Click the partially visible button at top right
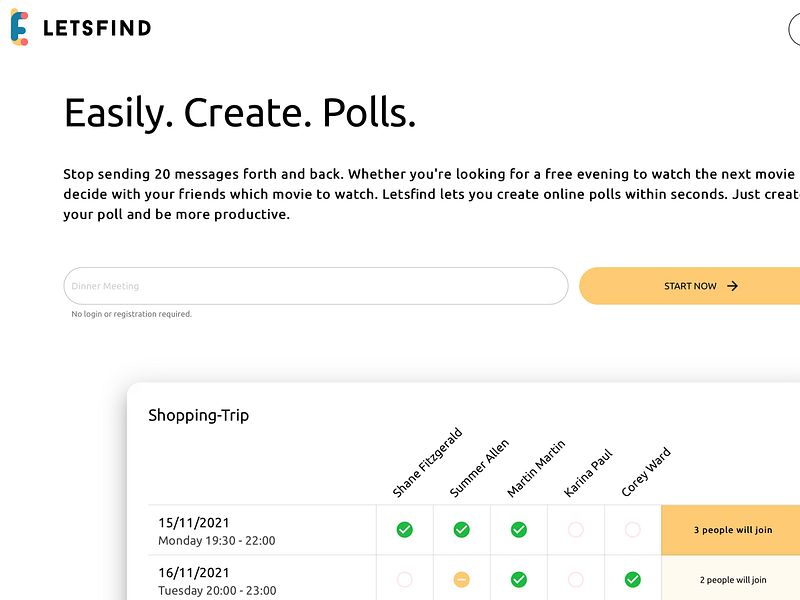800x600 pixels. [x=794, y=30]
